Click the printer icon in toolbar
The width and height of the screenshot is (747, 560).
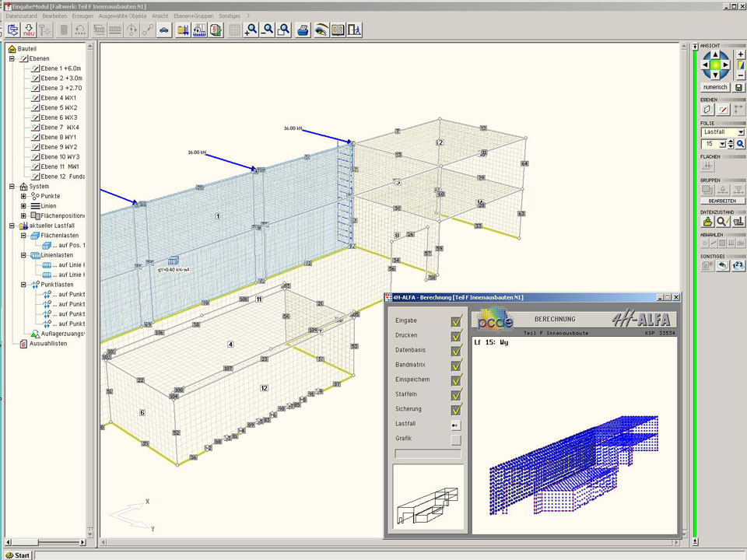pyautogui.click(x=303, y=30)
